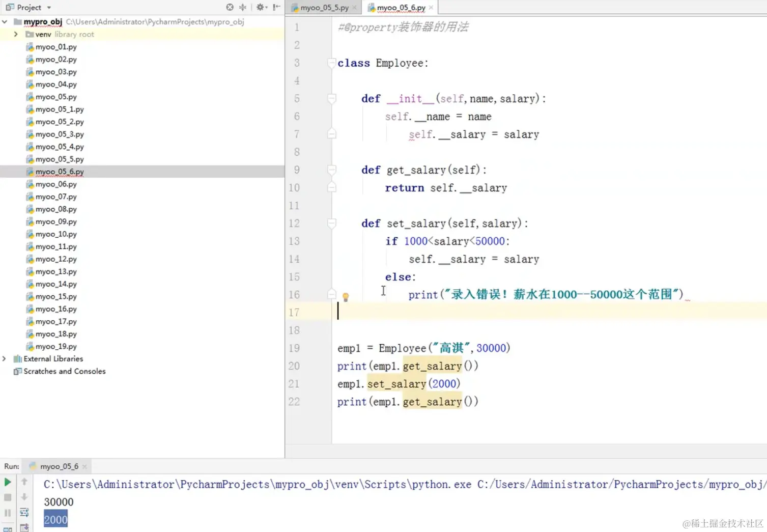Select myoo_03.py in the project tree
The width and height of the screenshot is (767, 532).
[x=56, y=72]
